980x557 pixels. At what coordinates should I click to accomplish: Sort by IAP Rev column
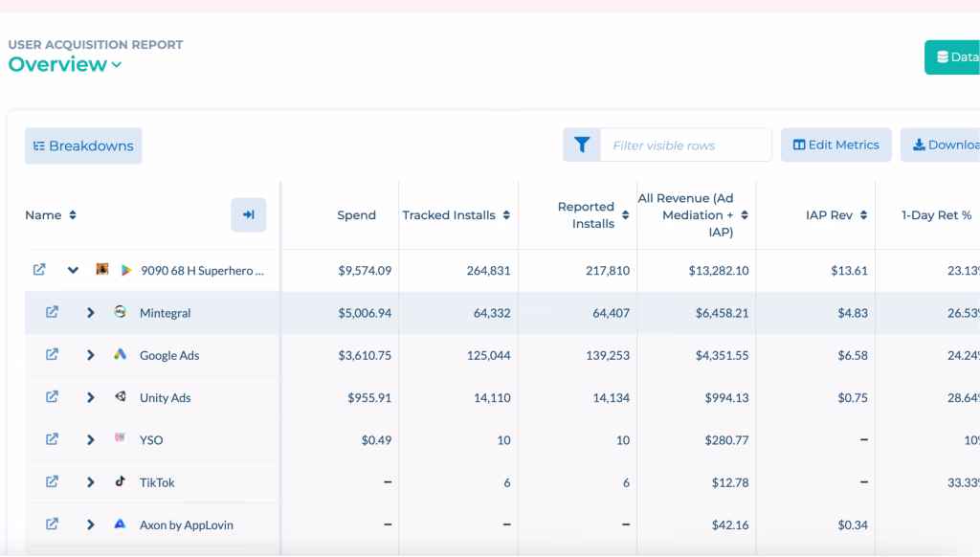coord(863,215)
